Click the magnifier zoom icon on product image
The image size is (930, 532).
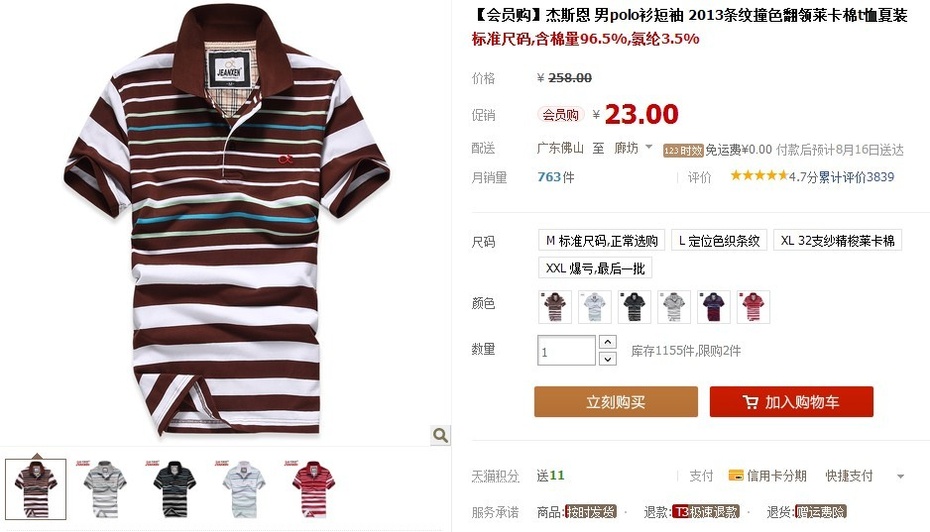[x=440, y=435]
